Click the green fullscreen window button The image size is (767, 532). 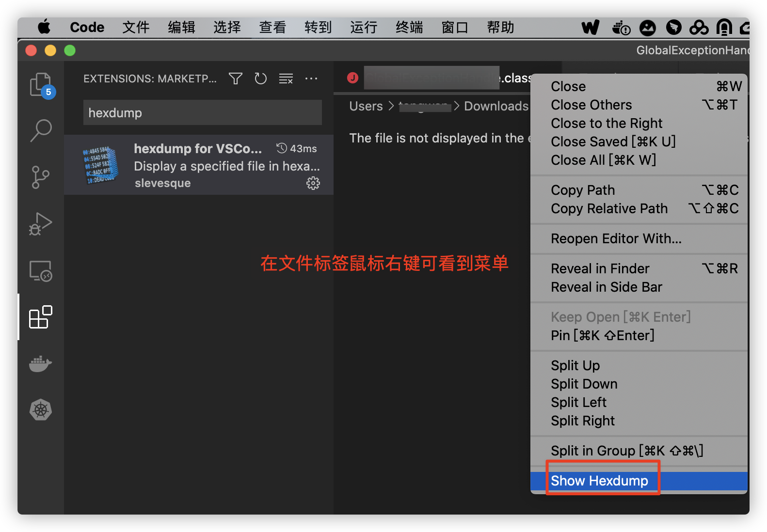[70, 50]
